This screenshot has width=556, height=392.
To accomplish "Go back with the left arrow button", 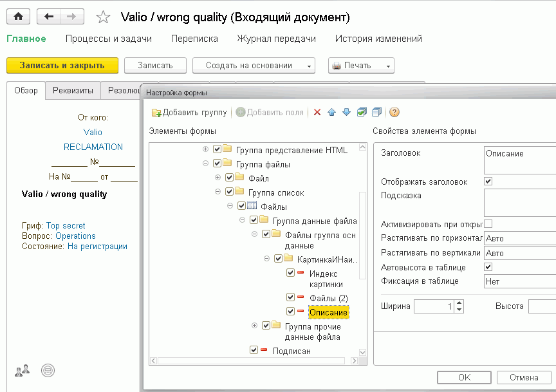I will click(49, 17).
